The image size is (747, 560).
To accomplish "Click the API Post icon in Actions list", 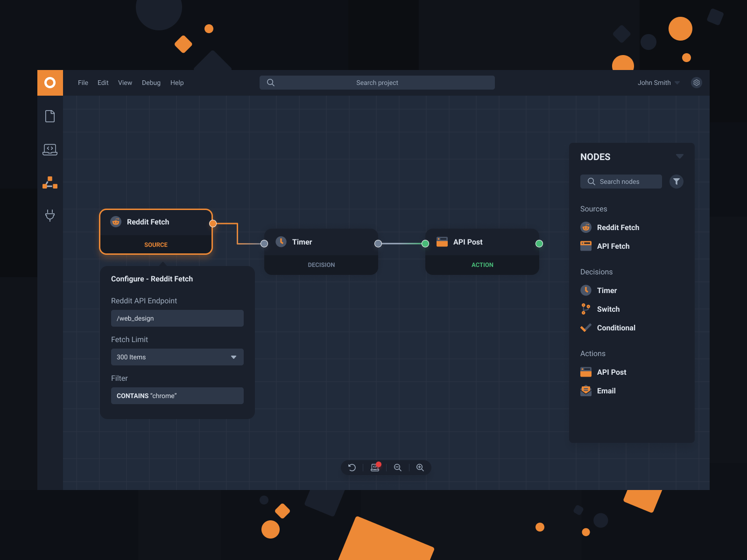I will click(x=586, y=372).
